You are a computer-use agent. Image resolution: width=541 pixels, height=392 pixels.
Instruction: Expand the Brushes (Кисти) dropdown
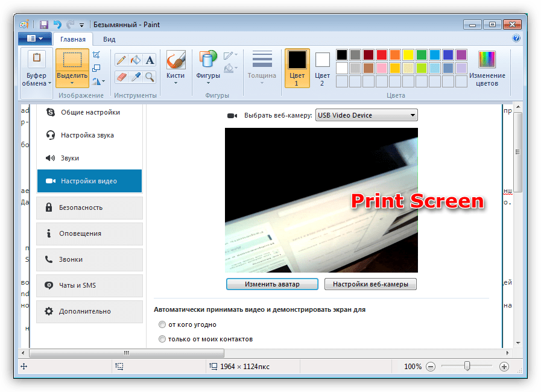tap(176, 83)
